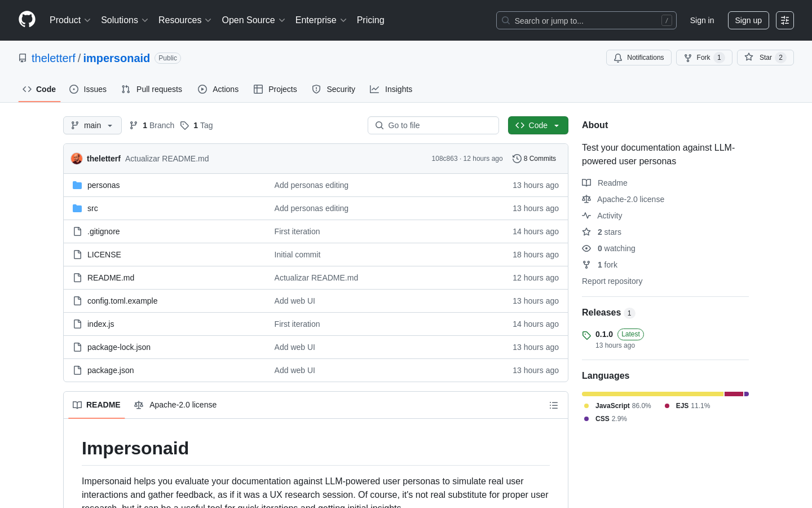Screen dimensions: 812x508
Task: Click the Activity pulse icon
Action: 586,216
